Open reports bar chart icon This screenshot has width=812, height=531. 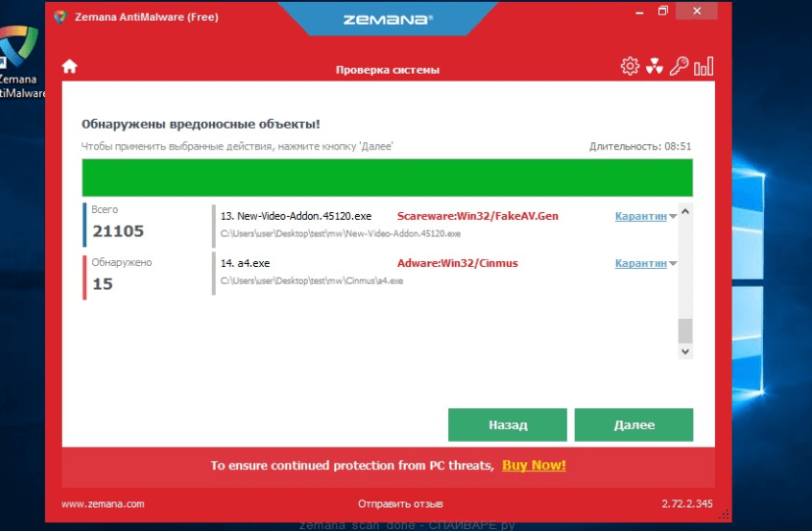704,67
